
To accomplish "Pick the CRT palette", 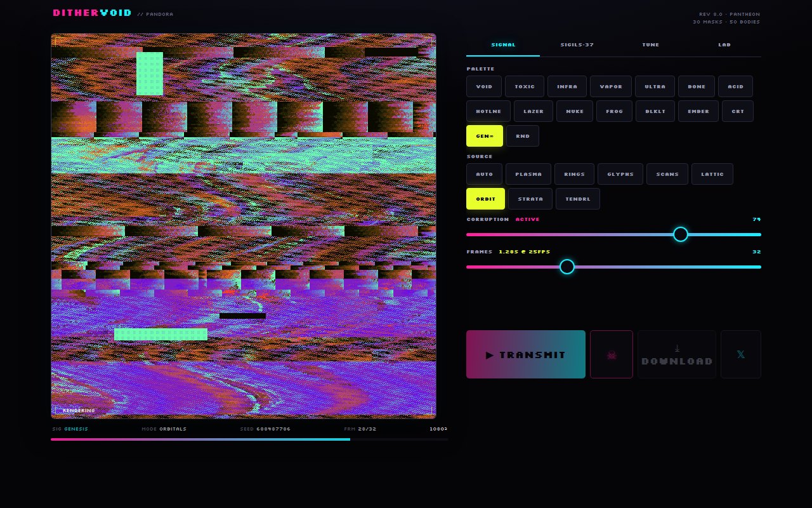I will click(x=738, y=111).
